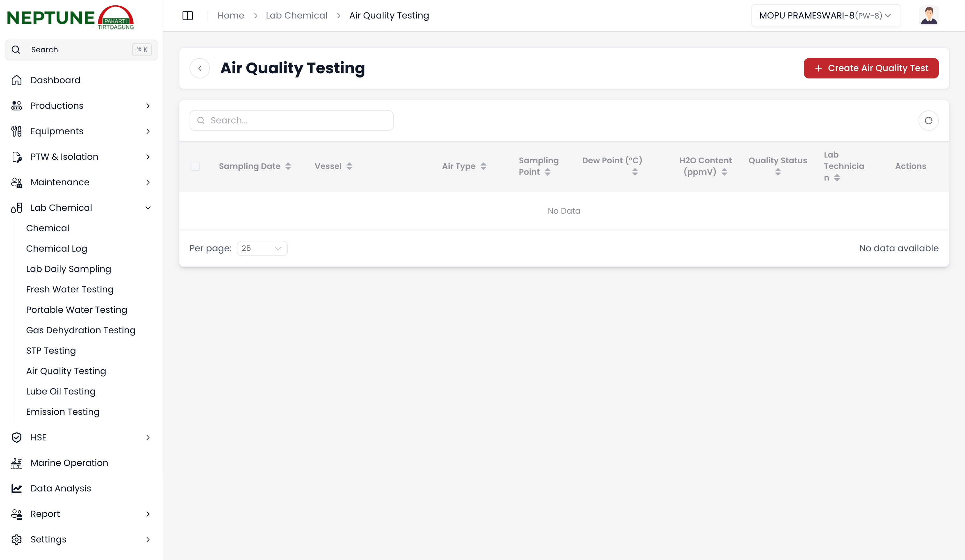Tick the select-all table checkbox
Viewport: 965px width, 560px height.
195,166
